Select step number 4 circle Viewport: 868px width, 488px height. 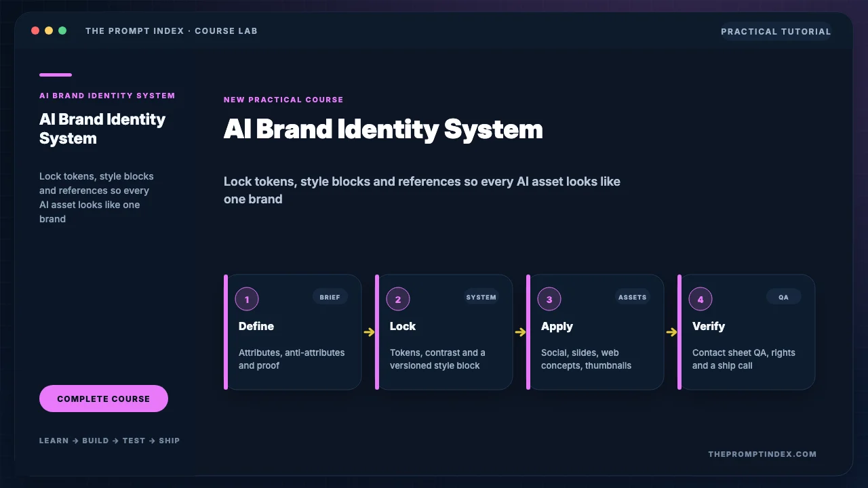701,300
